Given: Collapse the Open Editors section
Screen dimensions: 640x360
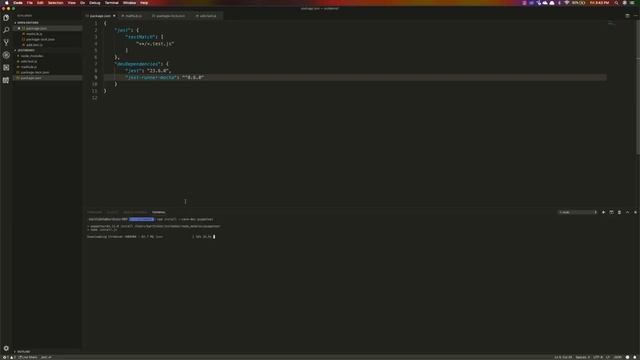Looking at the screenshot, I should point(27,23).
